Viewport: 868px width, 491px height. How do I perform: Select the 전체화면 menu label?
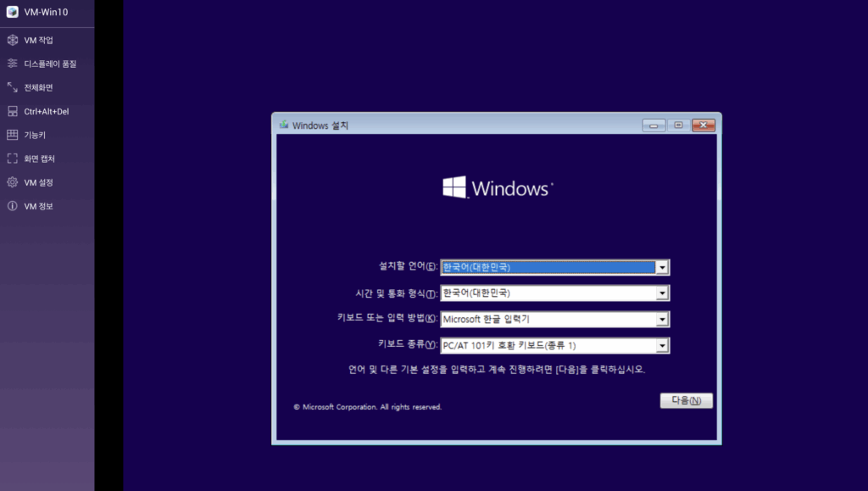[38, 87]
